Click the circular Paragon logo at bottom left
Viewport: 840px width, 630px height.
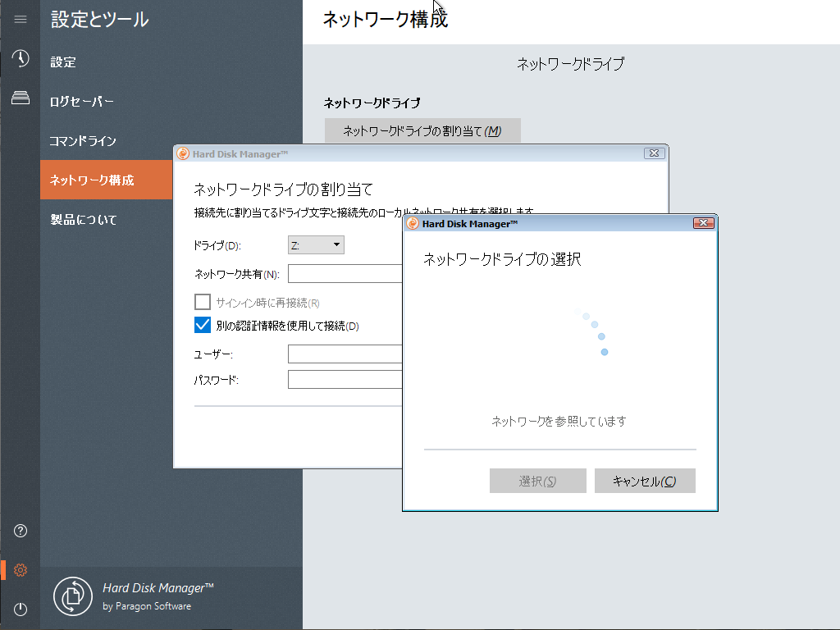(72, 596)
